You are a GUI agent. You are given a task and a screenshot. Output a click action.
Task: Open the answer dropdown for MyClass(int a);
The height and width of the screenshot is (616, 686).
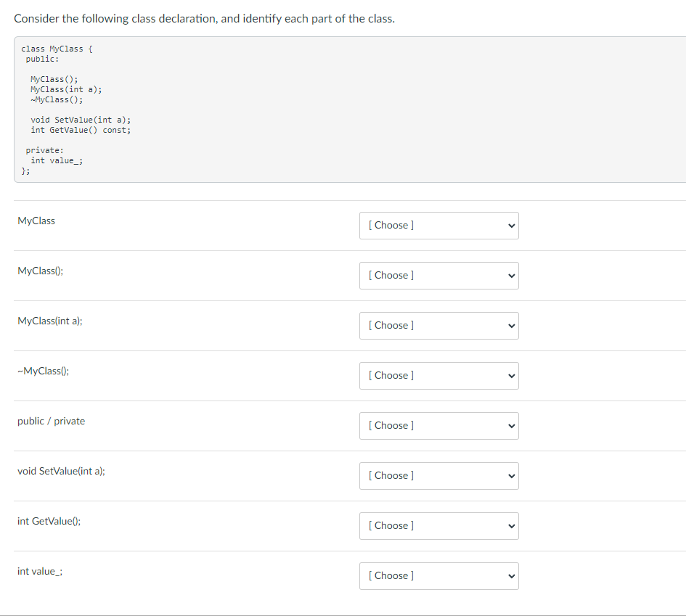[438, 326]
